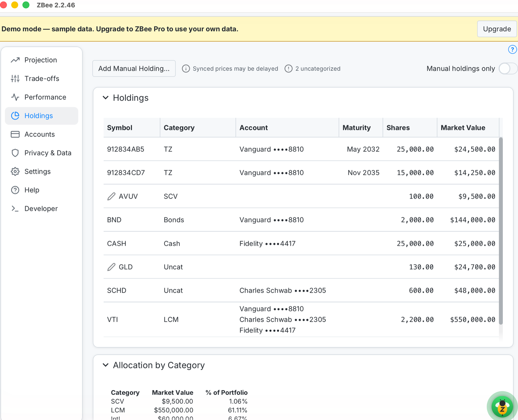Click the Help question-mark icon in sidebar
Image resolution: width=518 pixels, height=420 pixels.
click(x=15, y=190)
